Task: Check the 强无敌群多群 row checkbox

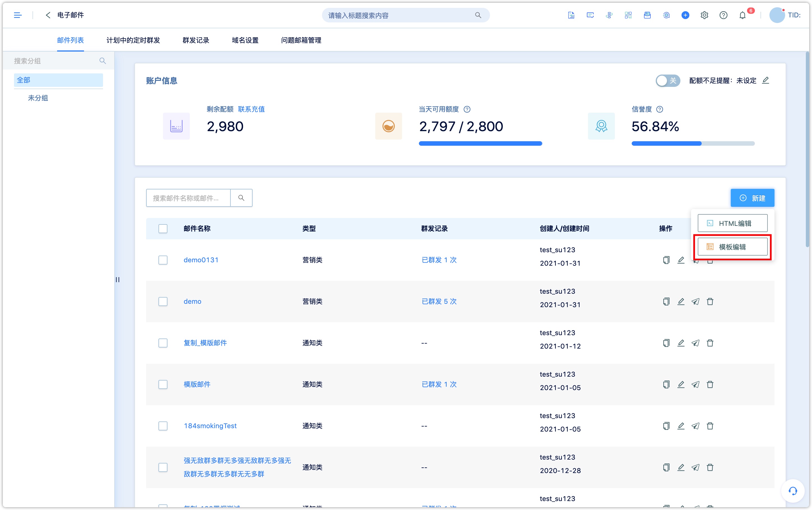Action: [x=163, y=467]
